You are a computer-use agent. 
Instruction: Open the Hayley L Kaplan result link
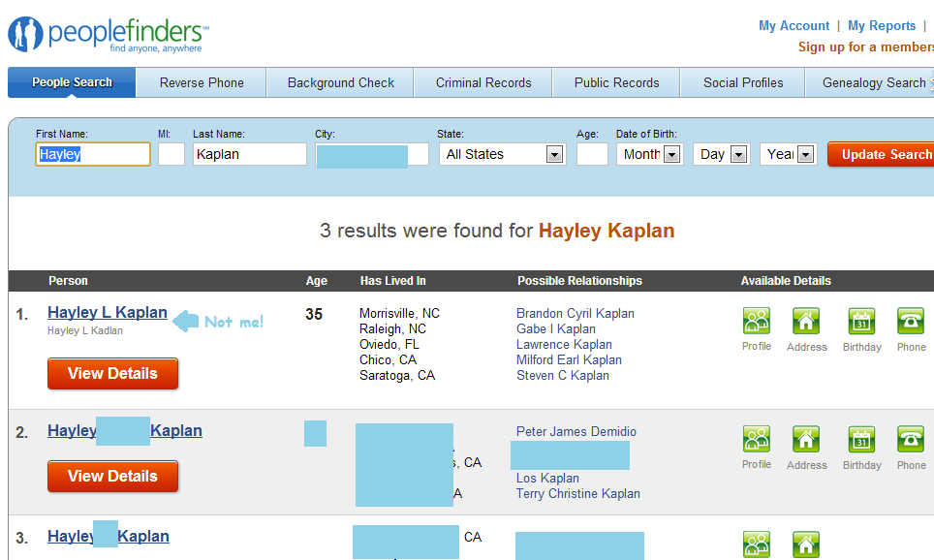pyautogui.click(x=108, y=312)
